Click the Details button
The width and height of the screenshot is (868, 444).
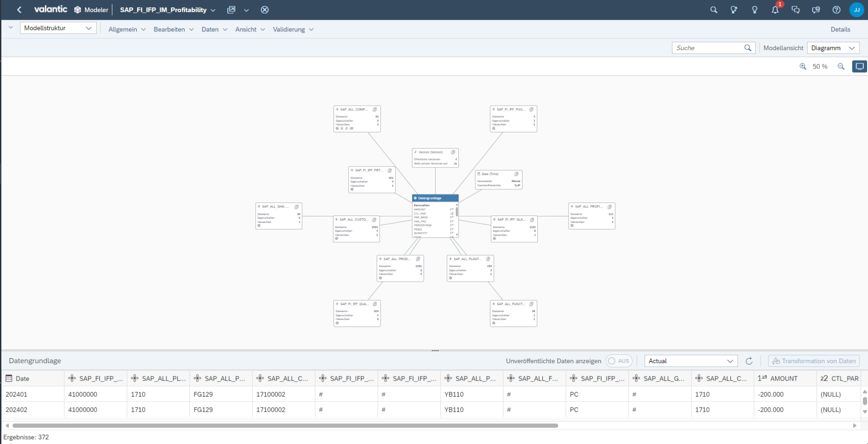click(x=840, y=30)
